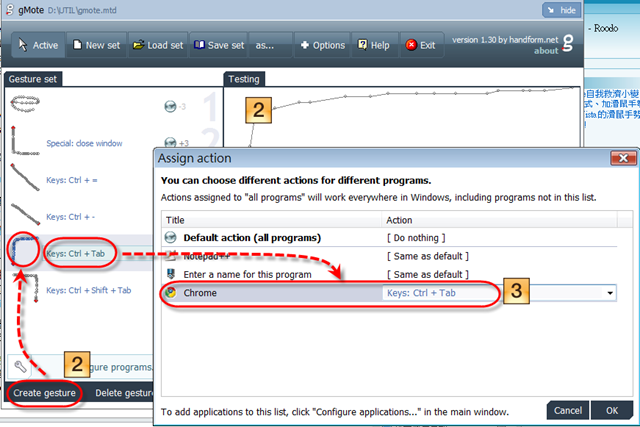The height and width of the screenshot is (427, 640).
Task: Click the Save set disk icon
Action: pyautogui.click(x=199, y=45)
